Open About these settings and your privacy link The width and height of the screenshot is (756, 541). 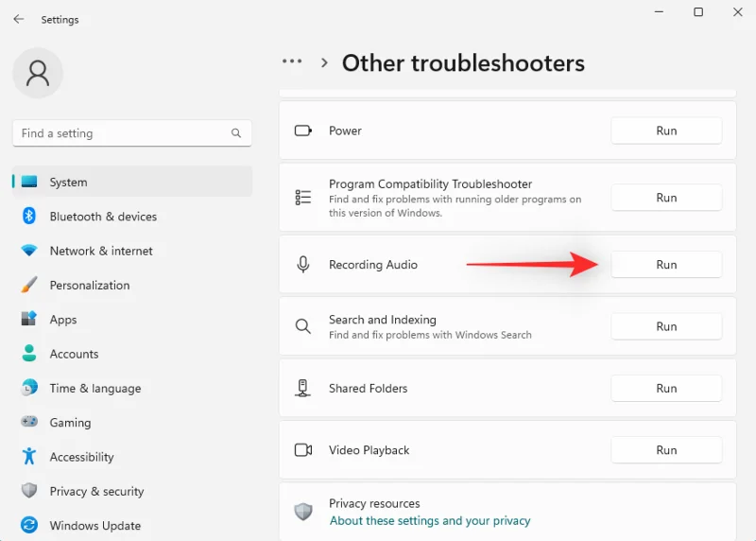429,521
